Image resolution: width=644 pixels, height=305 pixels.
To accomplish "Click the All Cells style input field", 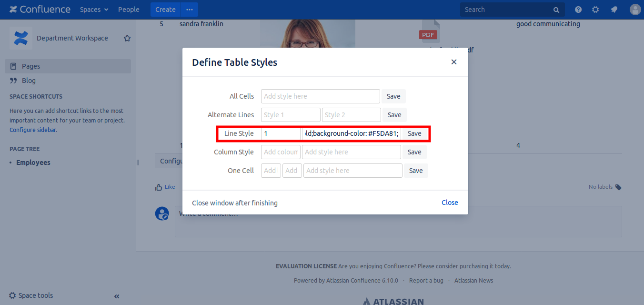I will (x=320, y=96).
